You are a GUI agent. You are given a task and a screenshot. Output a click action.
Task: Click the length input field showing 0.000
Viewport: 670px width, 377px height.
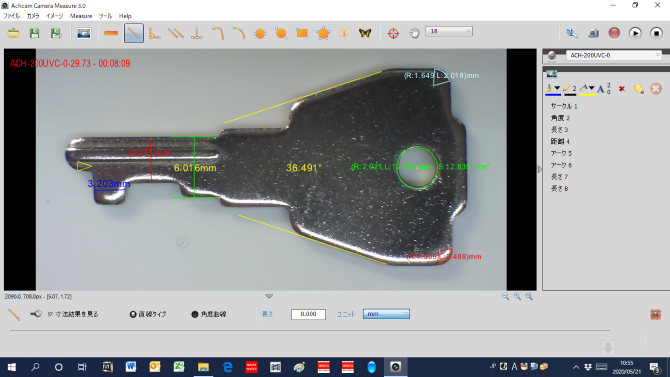pyautogui.click(x=308, y=314)
